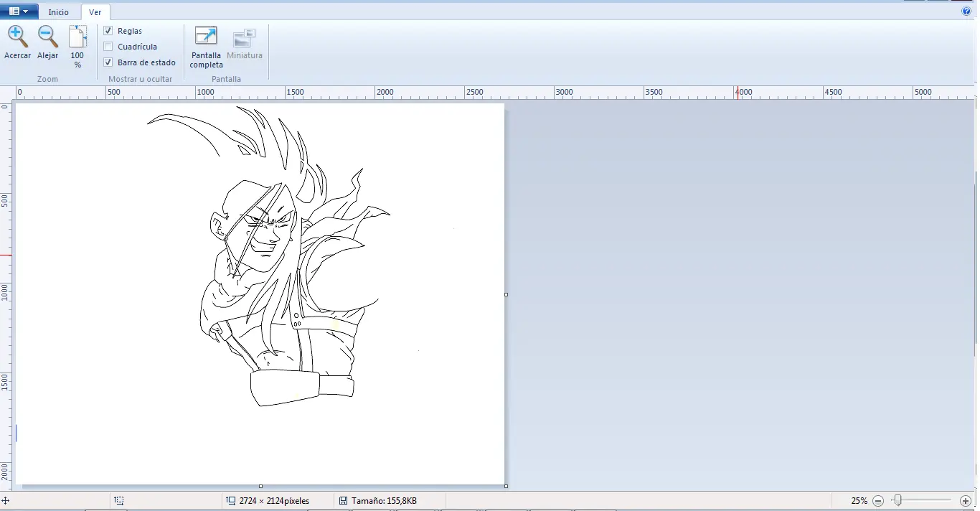Click the image dimensions icon in status bar
This screenshot has width=980, height=511.
230,501
